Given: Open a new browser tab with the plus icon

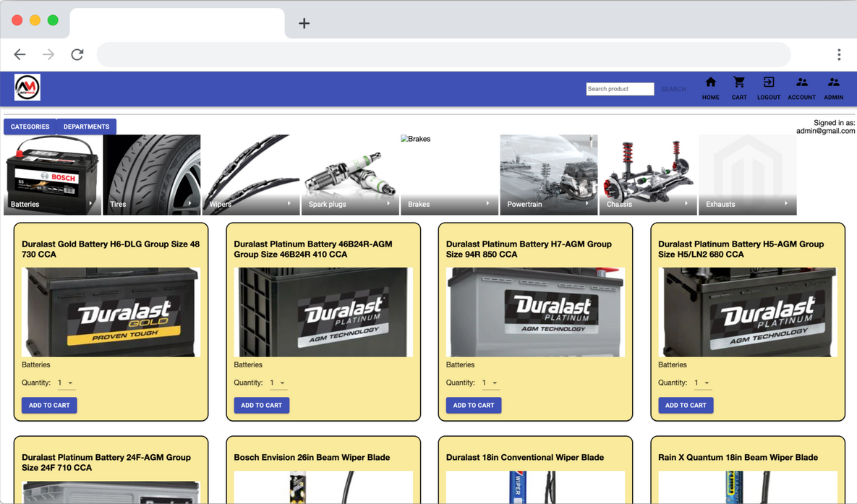Looking at the screenshot, I should 303,22.
